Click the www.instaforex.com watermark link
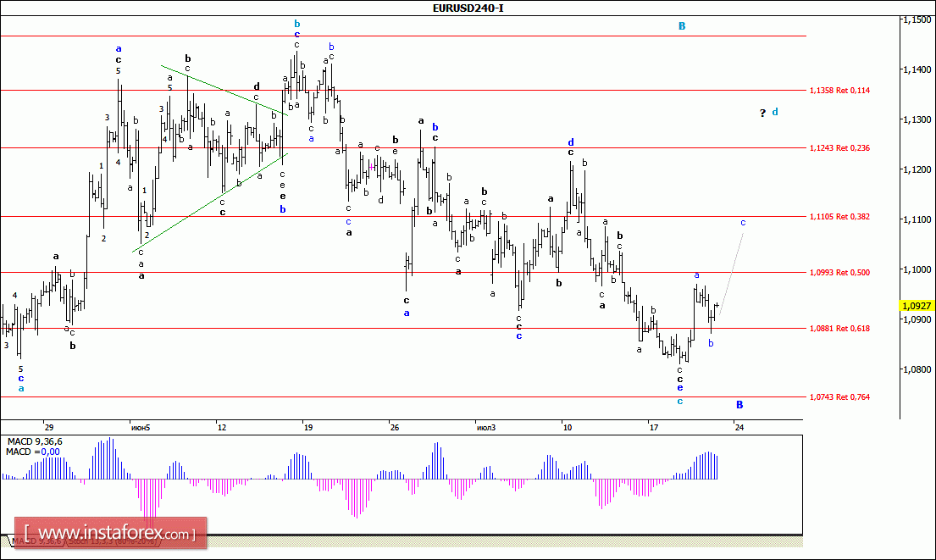936x560 pixels. (115, 534)
